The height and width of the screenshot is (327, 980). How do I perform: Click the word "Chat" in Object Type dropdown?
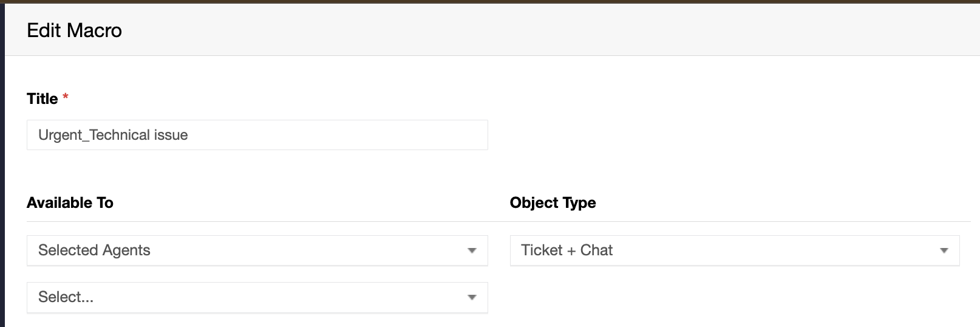pyautogui.click(x=596, y=250)
